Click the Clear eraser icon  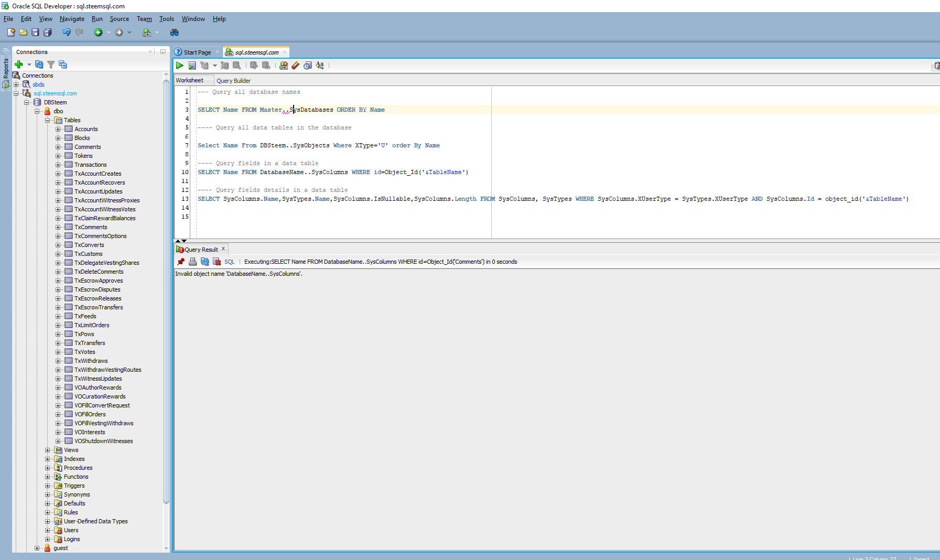point(296,66)
